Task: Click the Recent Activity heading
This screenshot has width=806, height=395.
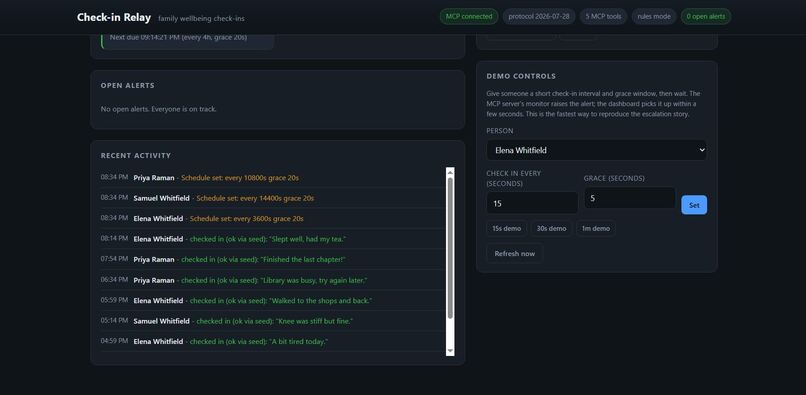Action: click(136, 155)
